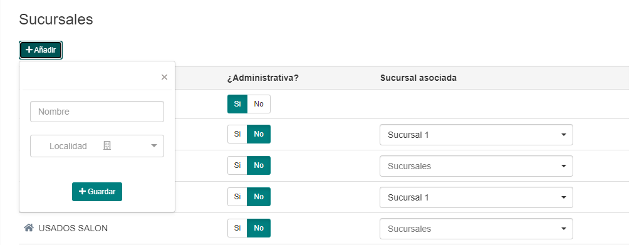Set USADOS SALON Administrativa to Si
The image size is (644, 245).
coord(237,227)
